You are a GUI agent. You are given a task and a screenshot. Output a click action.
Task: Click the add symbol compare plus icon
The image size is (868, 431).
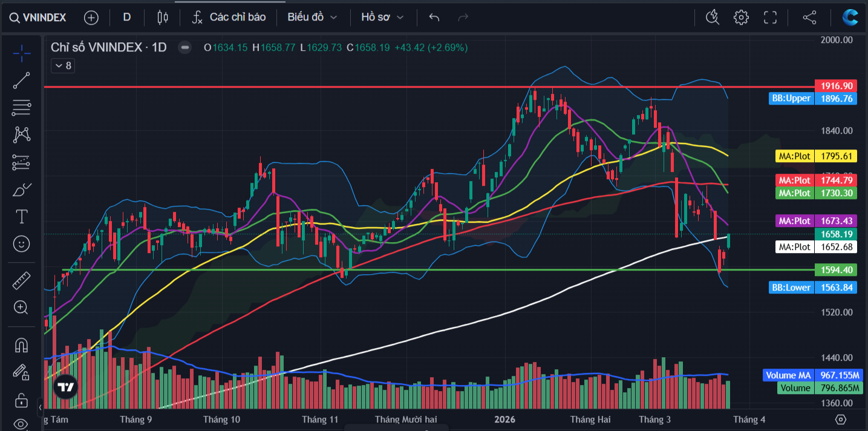point(91,18)
